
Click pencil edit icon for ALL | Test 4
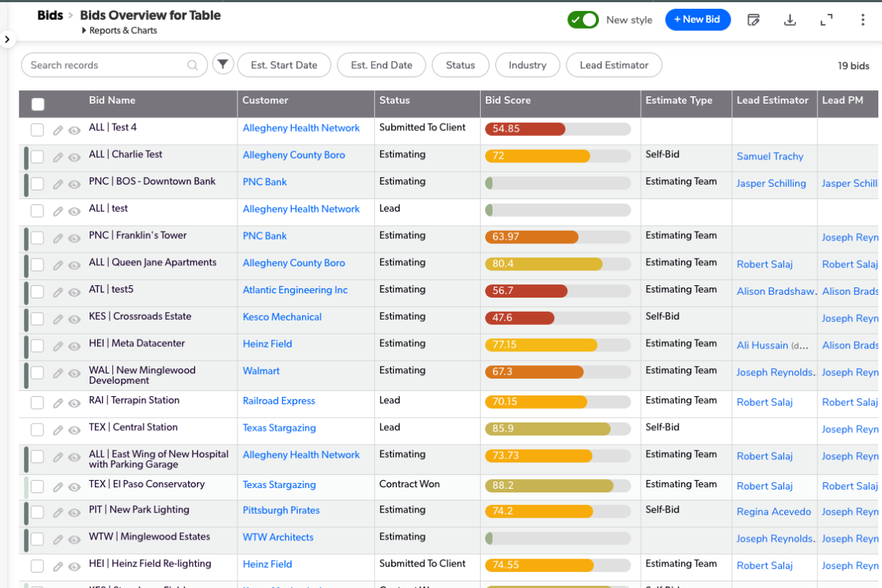pos(58,131)
